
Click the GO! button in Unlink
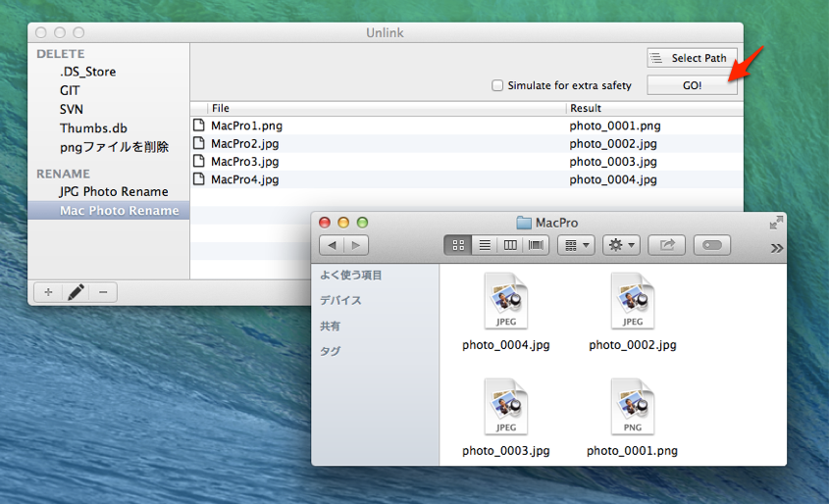[692, 85]
